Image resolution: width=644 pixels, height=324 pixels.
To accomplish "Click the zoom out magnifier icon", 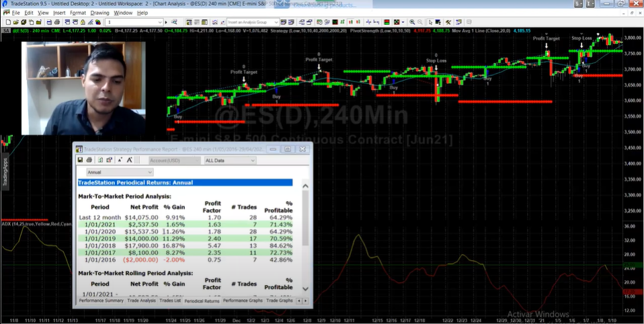I will coord(420,22).
